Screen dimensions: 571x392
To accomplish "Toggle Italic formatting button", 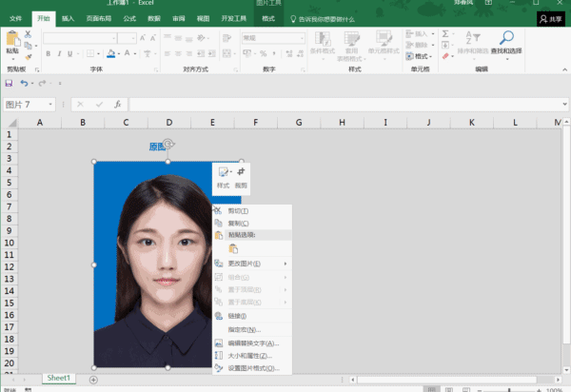I will (59, 54).
